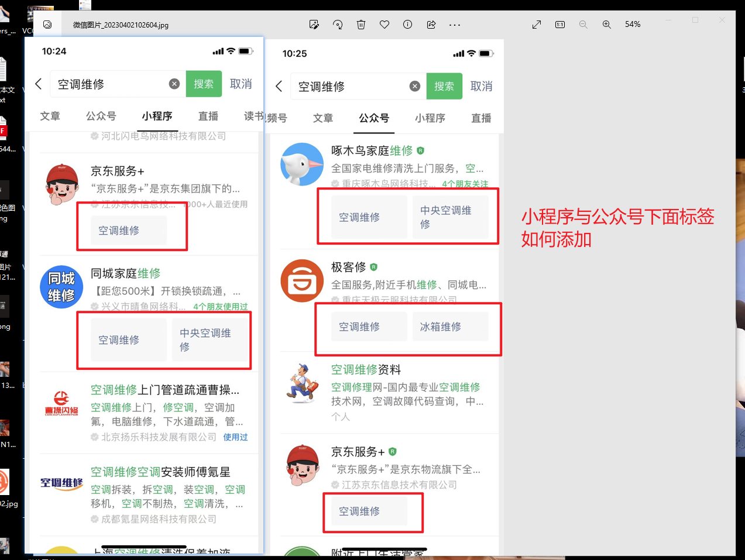Tap 取消 in the 10:24 screen
The width and height of the screenshot is (745, 560).
pyautogui.click(x=241, y=84)
